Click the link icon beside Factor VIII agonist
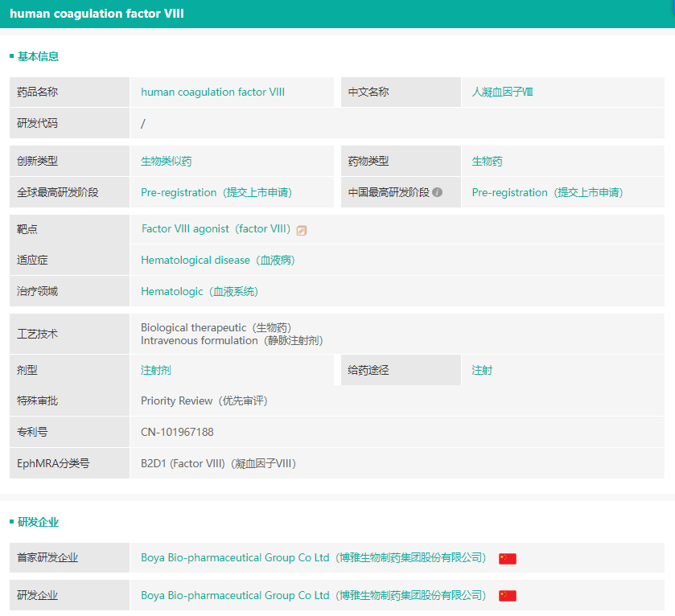Screen dimensions: 675x616 pyautogui.click(x=302, y=230)
